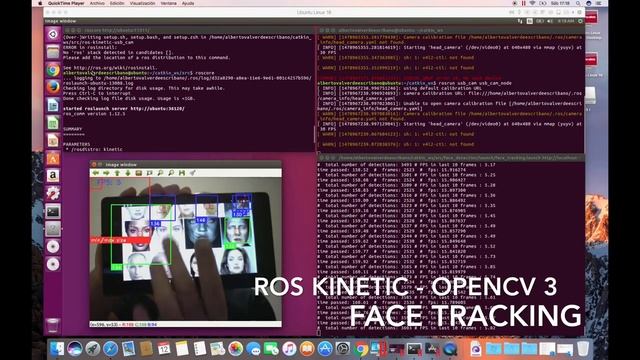
Task: Open Photos from the macOS Dock
Action: (x=236, y=349)
